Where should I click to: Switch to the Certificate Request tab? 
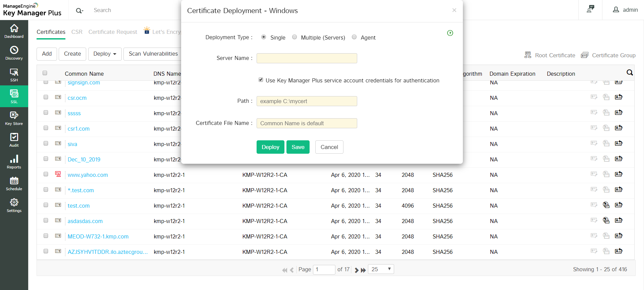[x=113, y=32]
